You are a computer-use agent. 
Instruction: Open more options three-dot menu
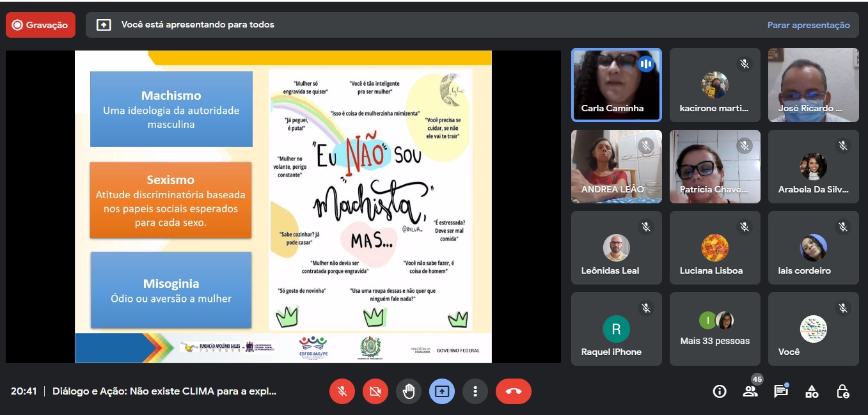[x=475, y=391]
